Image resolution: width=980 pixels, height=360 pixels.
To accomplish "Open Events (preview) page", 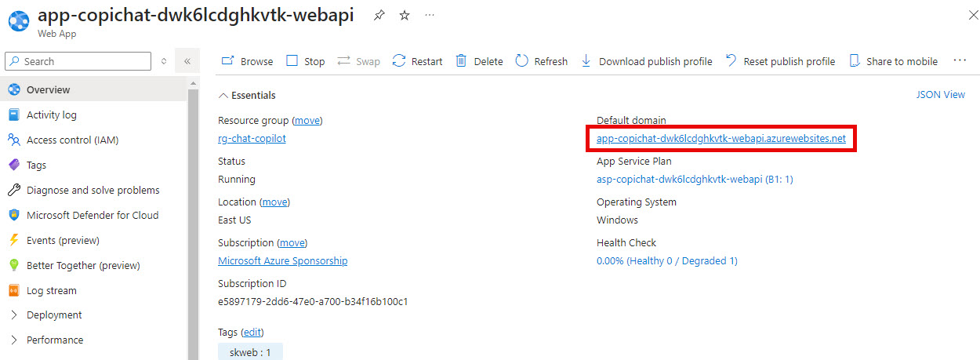I will [x=94, y=240].
